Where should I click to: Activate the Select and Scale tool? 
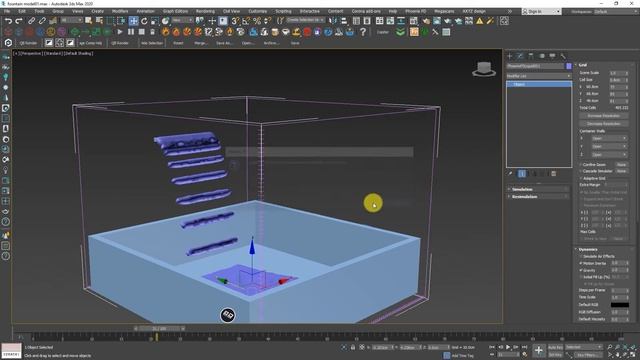click(155, 21)
